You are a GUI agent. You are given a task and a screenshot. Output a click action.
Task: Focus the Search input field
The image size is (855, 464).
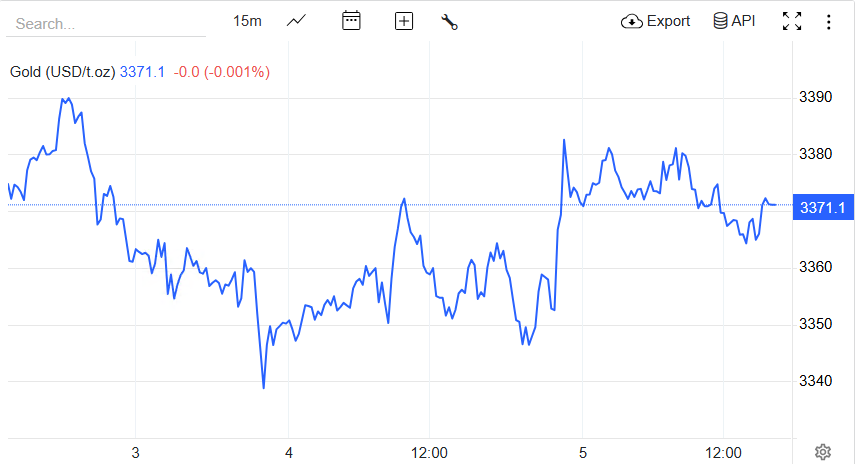pyautogui.click(x=105, y=23)
